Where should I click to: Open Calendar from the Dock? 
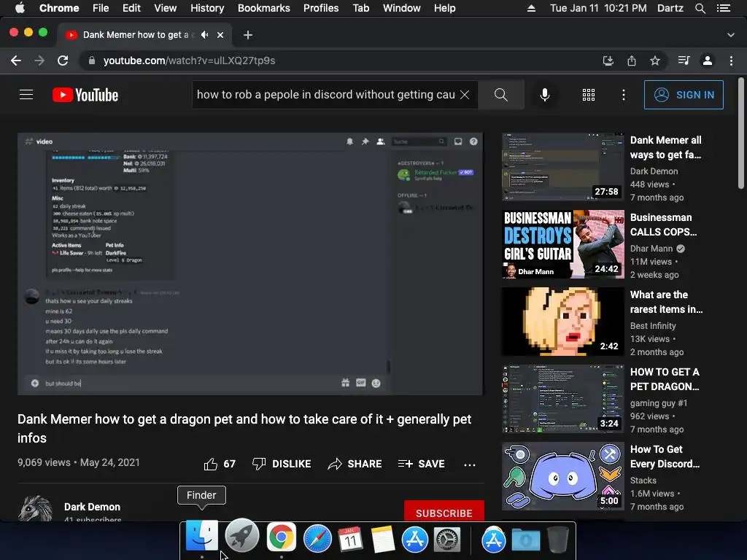[350, 539]
